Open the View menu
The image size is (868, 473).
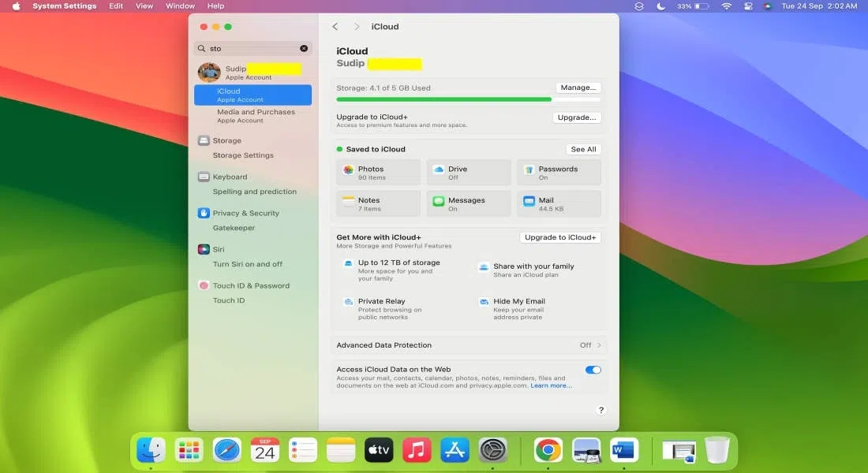[x=144, y=6]
